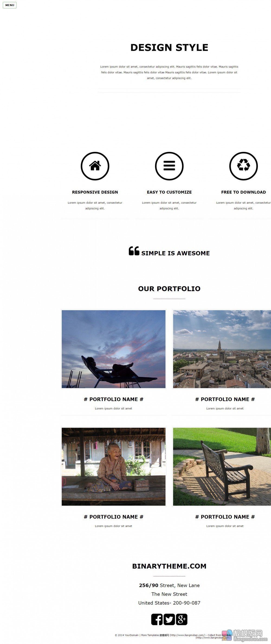Open the Facebook social icon
The height and width of the screenshot is (644, 271).
pos(157,619)
